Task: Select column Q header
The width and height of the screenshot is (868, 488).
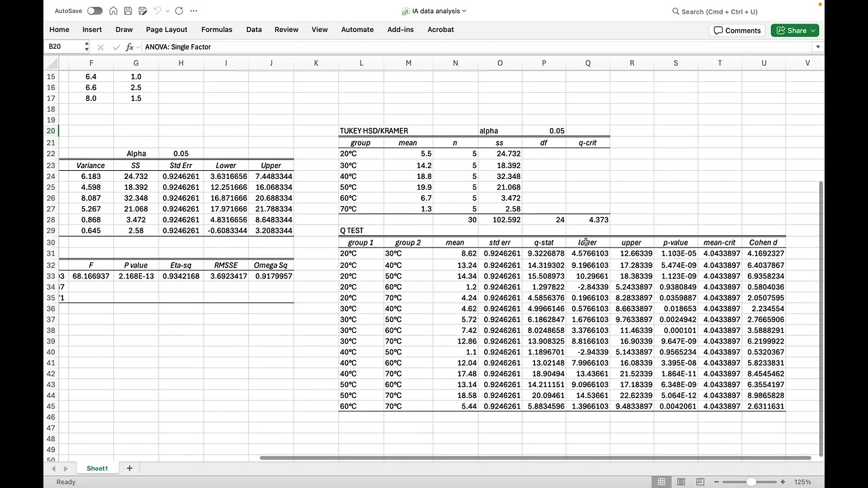Action: (x=588, y=63)
